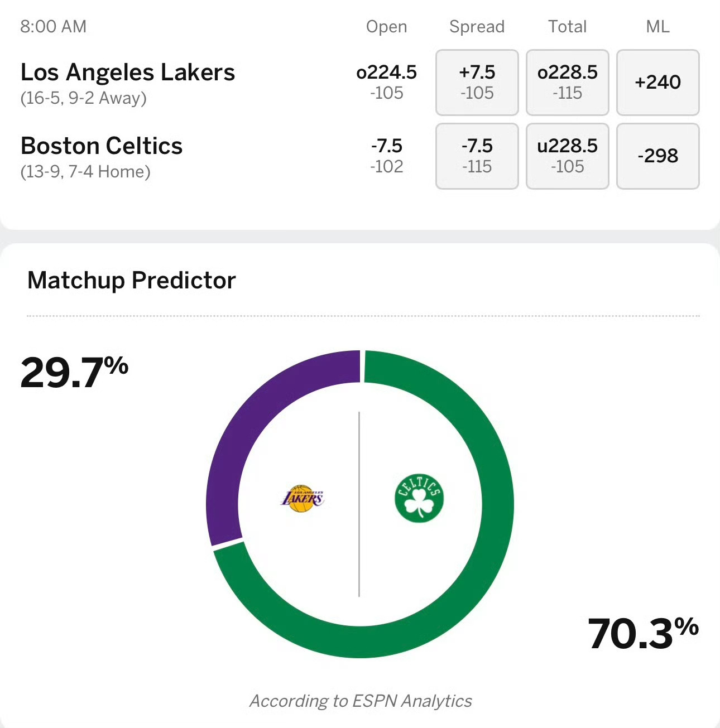Click the Lakers opening line o224.5
Viewport: 720px width, 728px height.
[x=386, y=73]
